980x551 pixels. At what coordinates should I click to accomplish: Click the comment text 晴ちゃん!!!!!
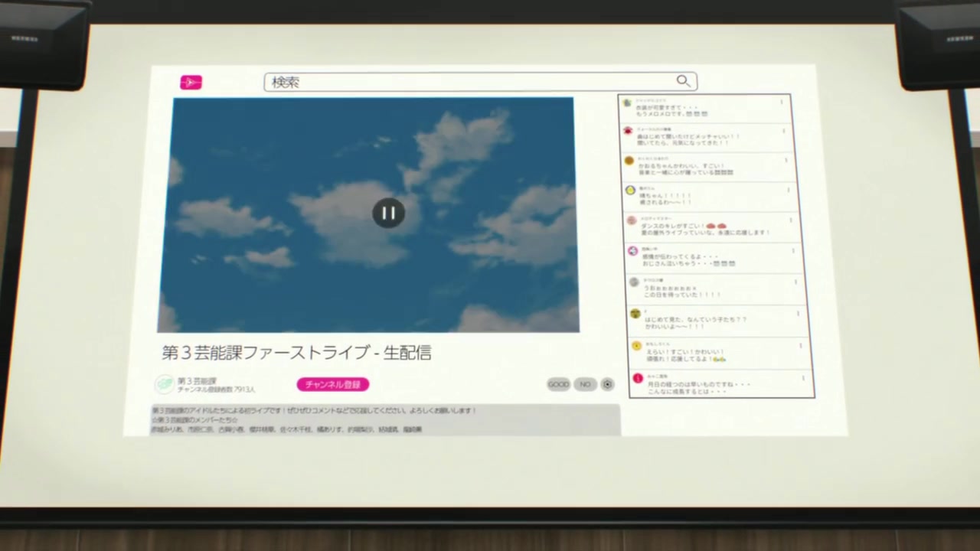coord(665,195)
